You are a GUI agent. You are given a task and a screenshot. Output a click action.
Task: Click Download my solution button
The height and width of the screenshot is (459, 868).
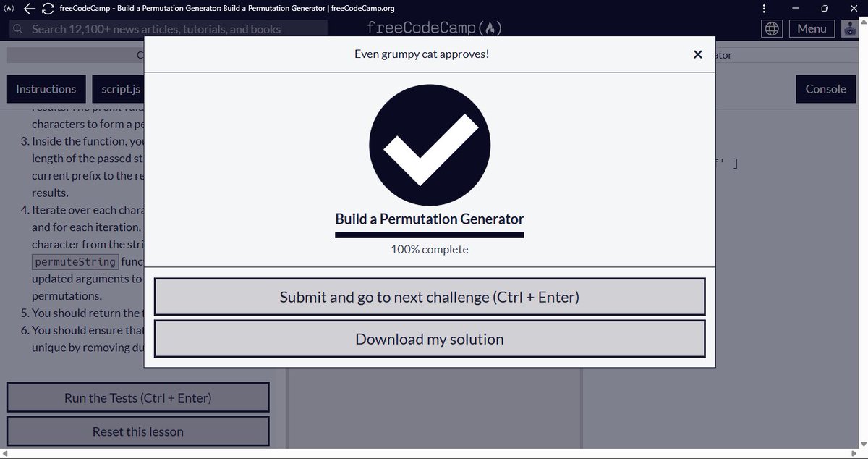[x=430, y=339]
